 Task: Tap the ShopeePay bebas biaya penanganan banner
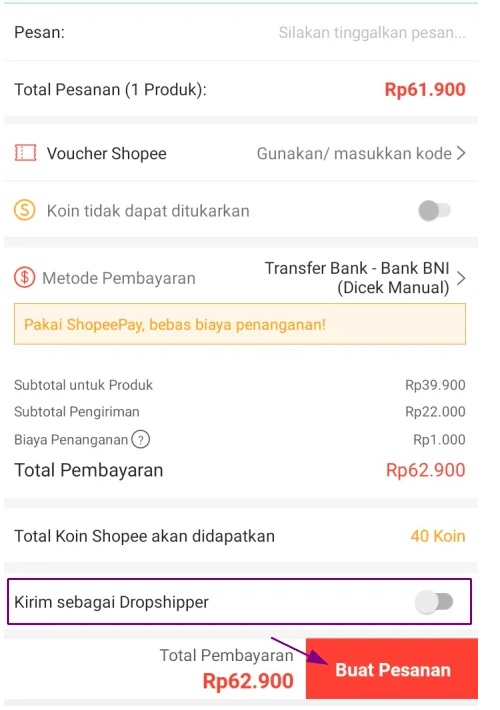240,324
